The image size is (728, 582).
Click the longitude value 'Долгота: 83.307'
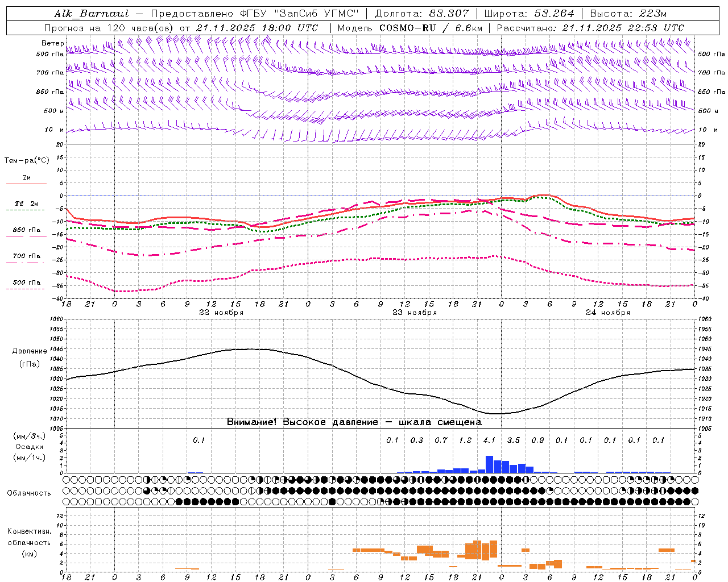[422, 14]
